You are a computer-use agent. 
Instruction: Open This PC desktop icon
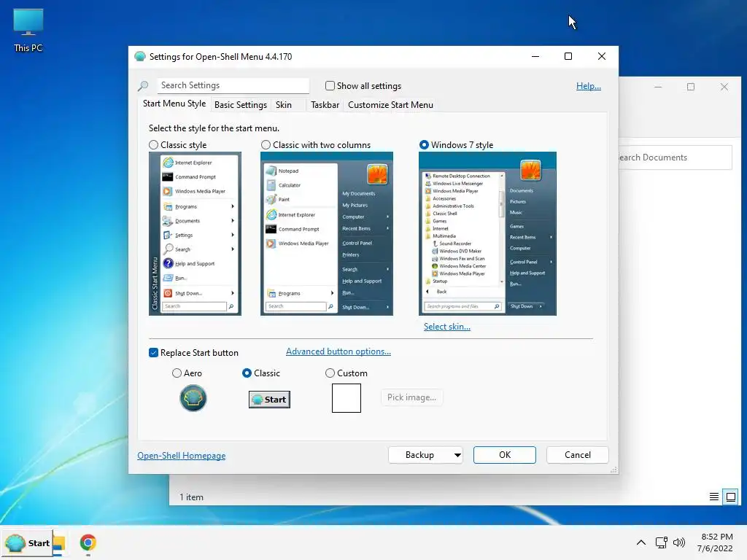28,31
